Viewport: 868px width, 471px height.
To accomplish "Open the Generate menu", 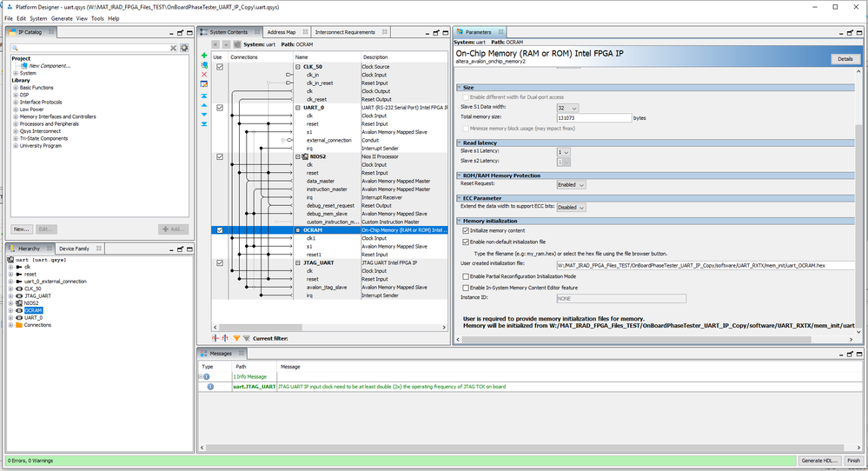I will (62, 18).
